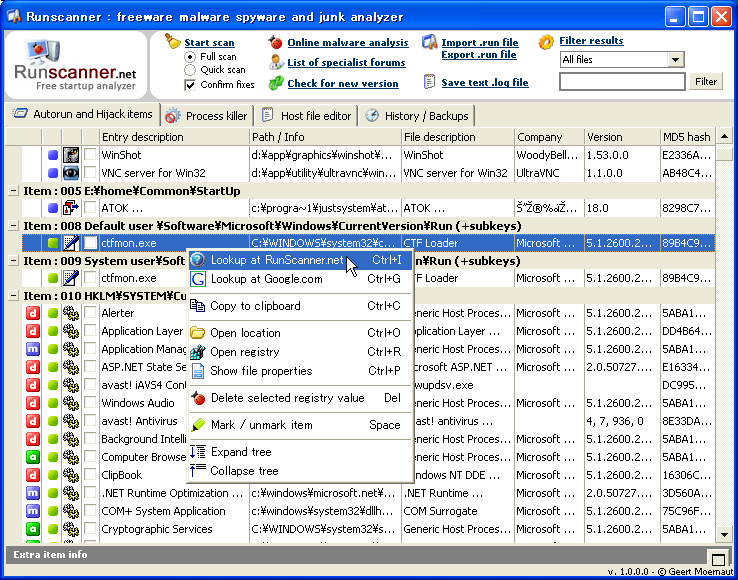Click the ladybug icon beside Online malware analysis
738x580 pixels.
coord(276,42)
